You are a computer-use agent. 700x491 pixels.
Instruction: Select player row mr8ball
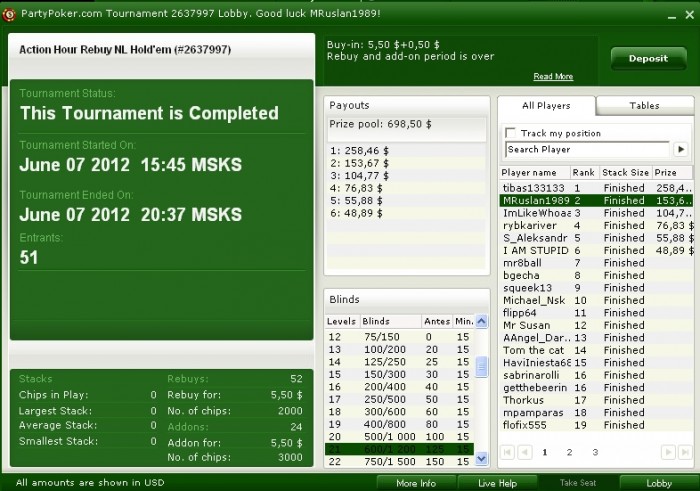click(596, 263)
